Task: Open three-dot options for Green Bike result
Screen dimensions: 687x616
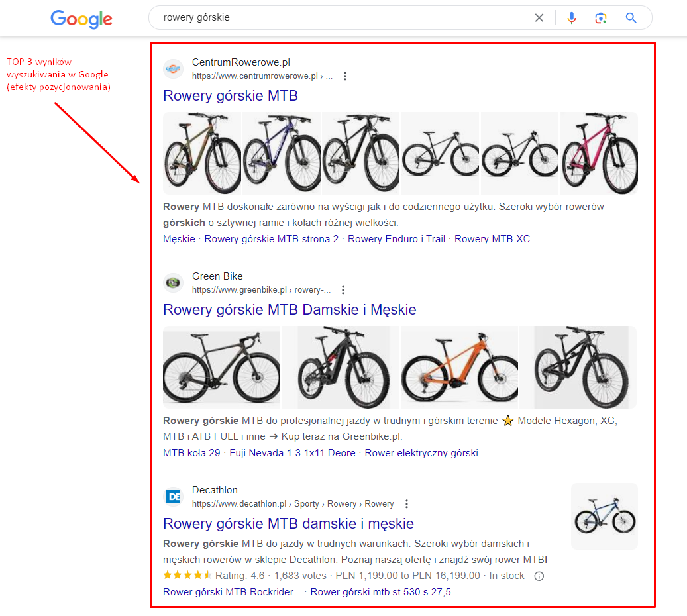Action: (x=343, y=290)
